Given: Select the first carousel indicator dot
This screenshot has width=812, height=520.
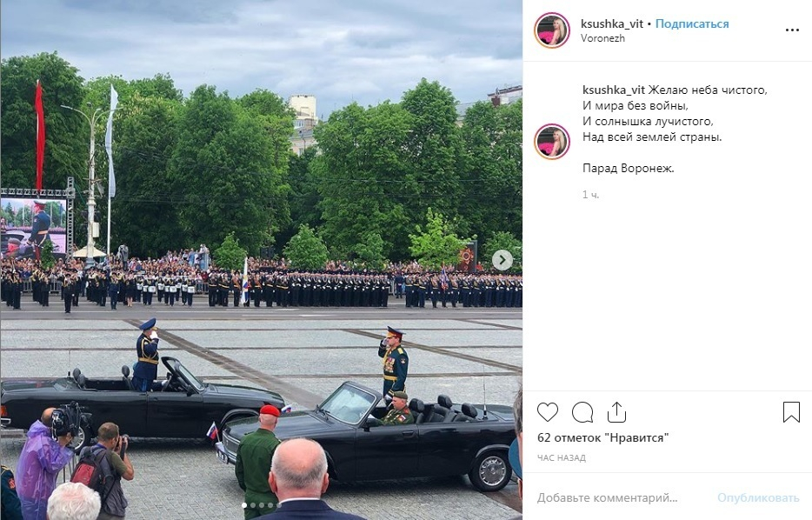Looking at the screenshot, I should point(245,505).
